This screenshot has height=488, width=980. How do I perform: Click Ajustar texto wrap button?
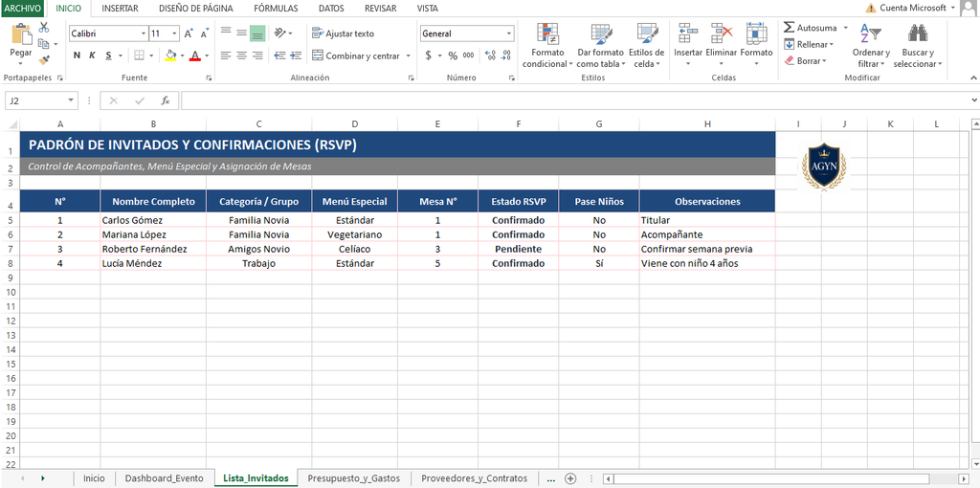pos(344,33)
